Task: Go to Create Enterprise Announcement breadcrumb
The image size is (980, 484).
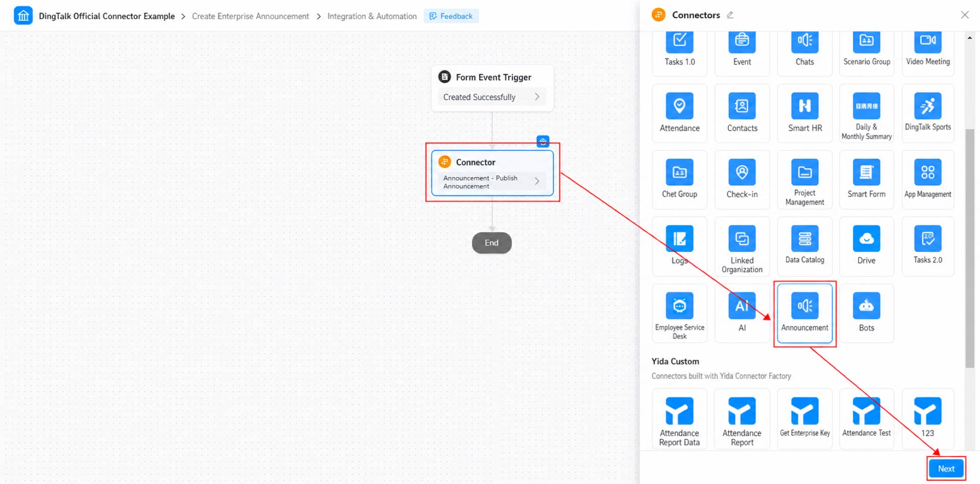Action: click(250, 16)
